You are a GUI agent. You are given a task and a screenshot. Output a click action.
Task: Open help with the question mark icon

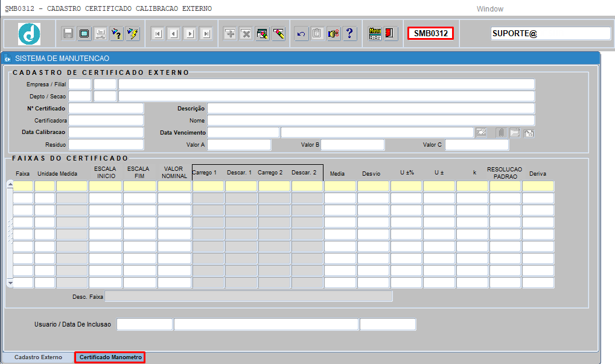[x=349, y=34]
